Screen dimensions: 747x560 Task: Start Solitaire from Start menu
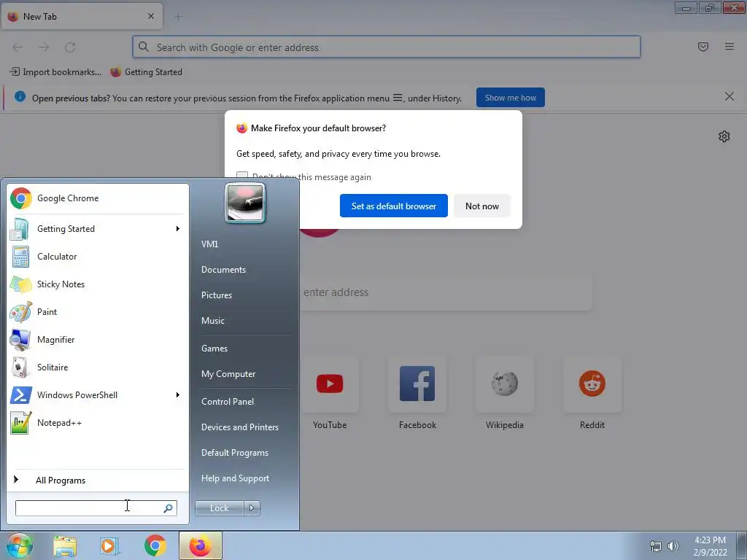tap(97, 367)
